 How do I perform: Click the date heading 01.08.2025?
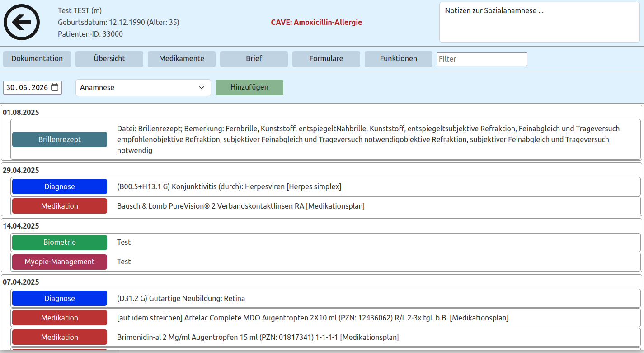(21, 113)
